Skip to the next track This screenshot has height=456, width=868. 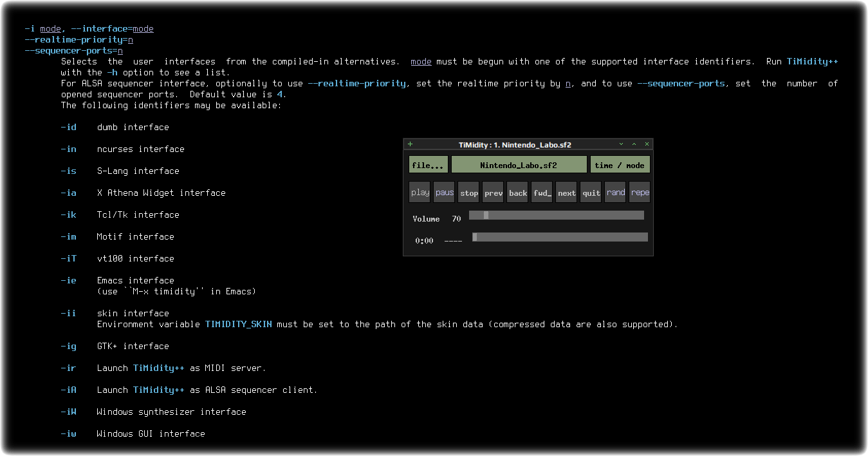tap(567, 193)
